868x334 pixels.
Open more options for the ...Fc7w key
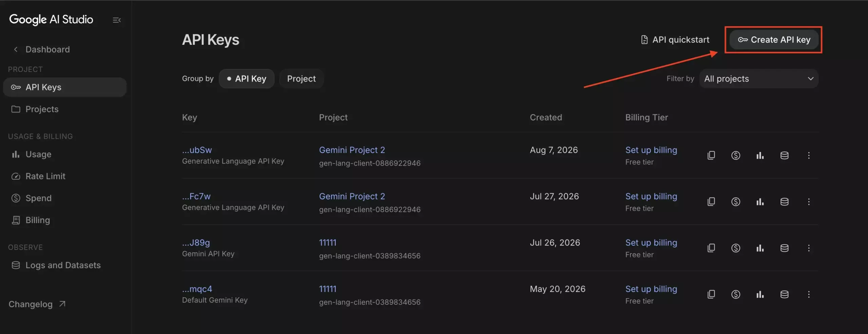809,202
